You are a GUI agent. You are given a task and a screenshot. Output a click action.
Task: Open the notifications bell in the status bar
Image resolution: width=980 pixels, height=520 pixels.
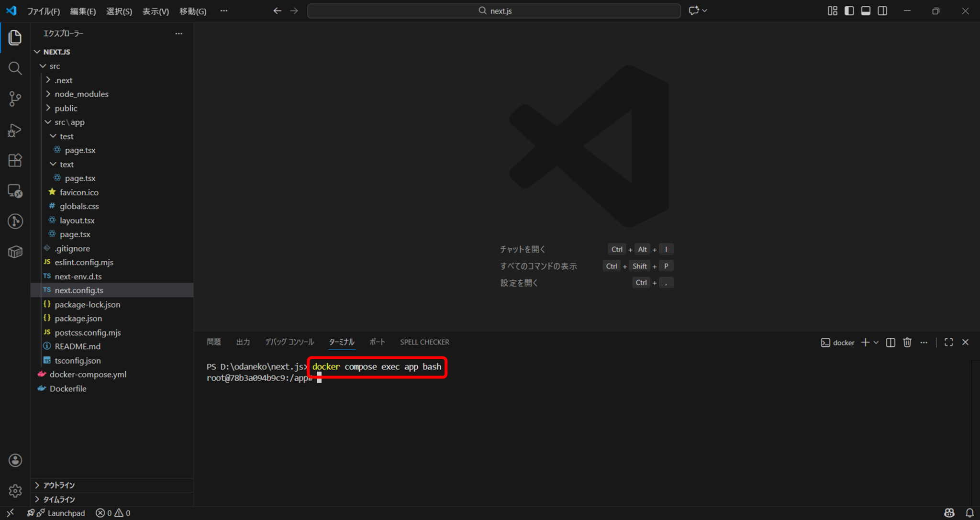pos(970,512)
